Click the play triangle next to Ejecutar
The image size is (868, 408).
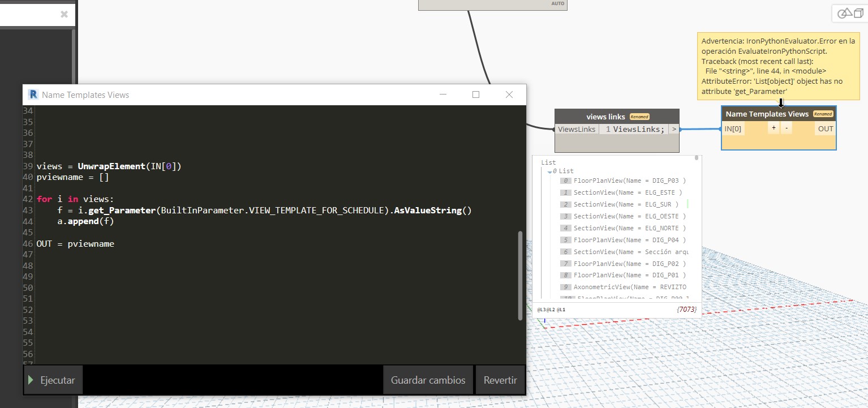(31, 380)
